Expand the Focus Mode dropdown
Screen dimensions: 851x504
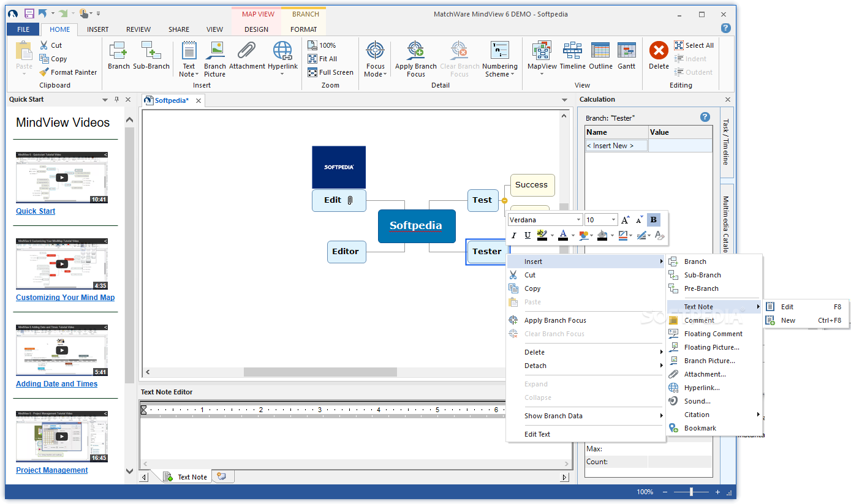tap(375, 59)
